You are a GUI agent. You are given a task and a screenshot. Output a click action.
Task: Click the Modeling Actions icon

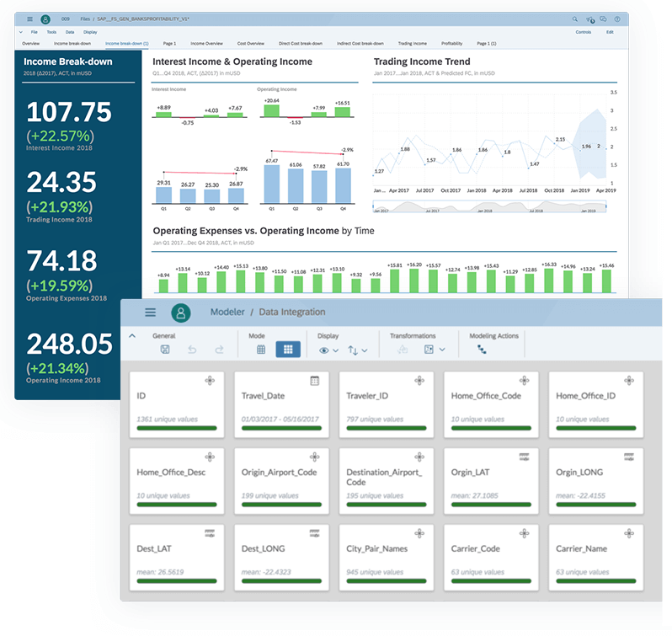tap(482, 350)
